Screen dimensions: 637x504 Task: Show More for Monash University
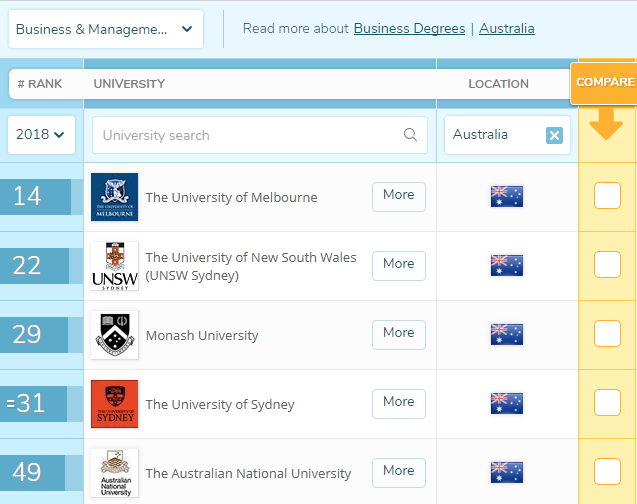[399, 335]
